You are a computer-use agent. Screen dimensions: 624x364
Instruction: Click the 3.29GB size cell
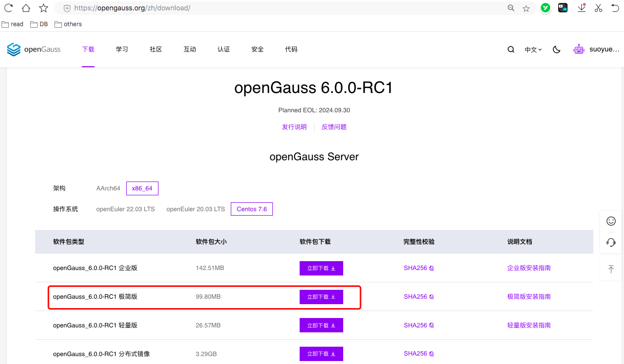(x=206, y=354)
